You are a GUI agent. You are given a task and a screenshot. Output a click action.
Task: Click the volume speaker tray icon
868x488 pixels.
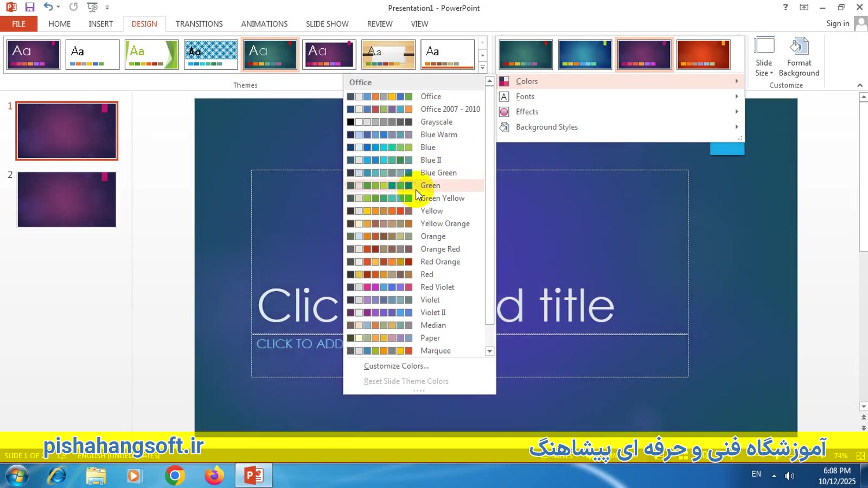pyautogui.click(x=790, y=476)
